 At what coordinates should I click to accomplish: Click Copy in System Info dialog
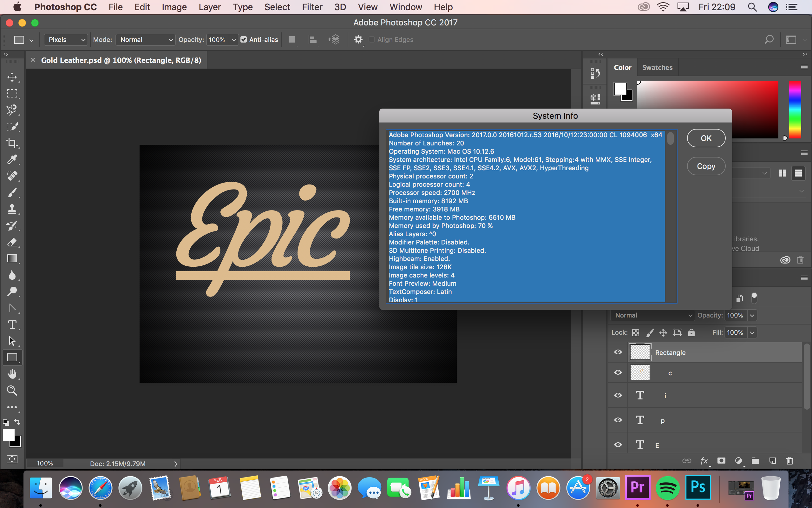click(x=706, y=166)
